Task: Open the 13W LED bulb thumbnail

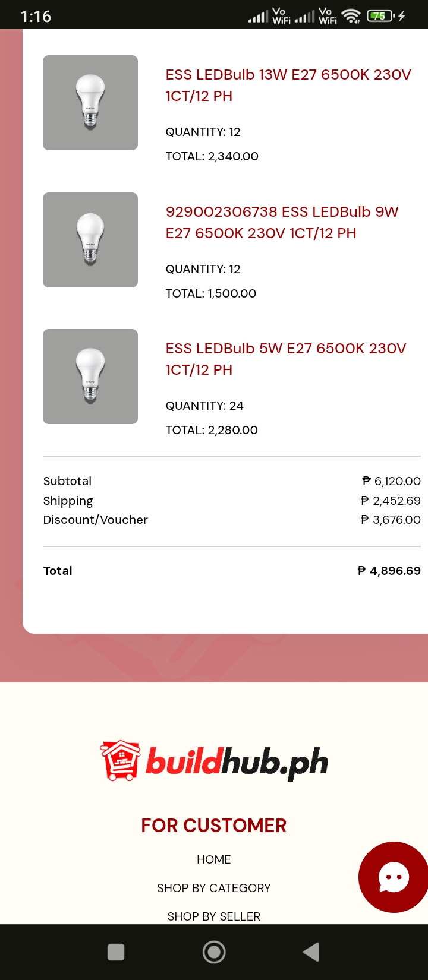Action: coord(90,103)
